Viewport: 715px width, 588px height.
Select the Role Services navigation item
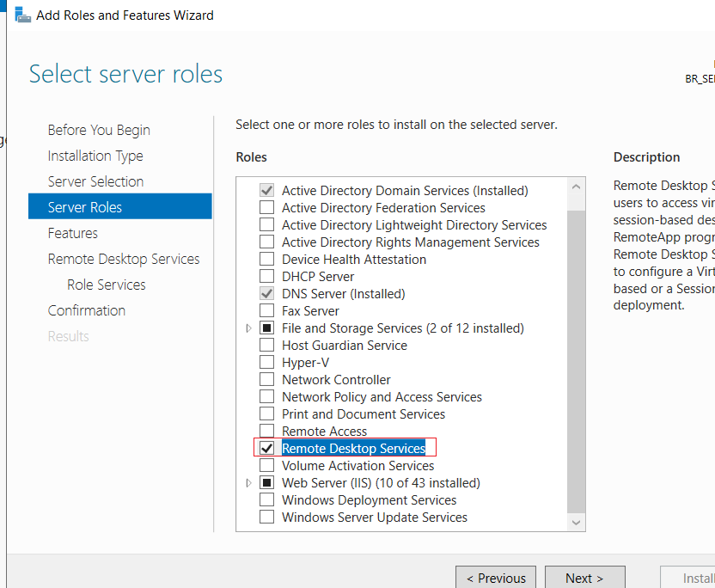tap(107, 285)
